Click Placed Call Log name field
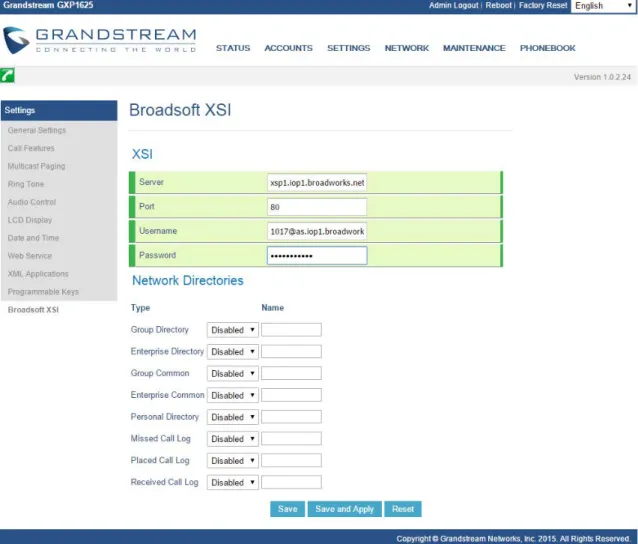This screenshot has width=638, height=544. pyautogui.click(x=291, y=460)
